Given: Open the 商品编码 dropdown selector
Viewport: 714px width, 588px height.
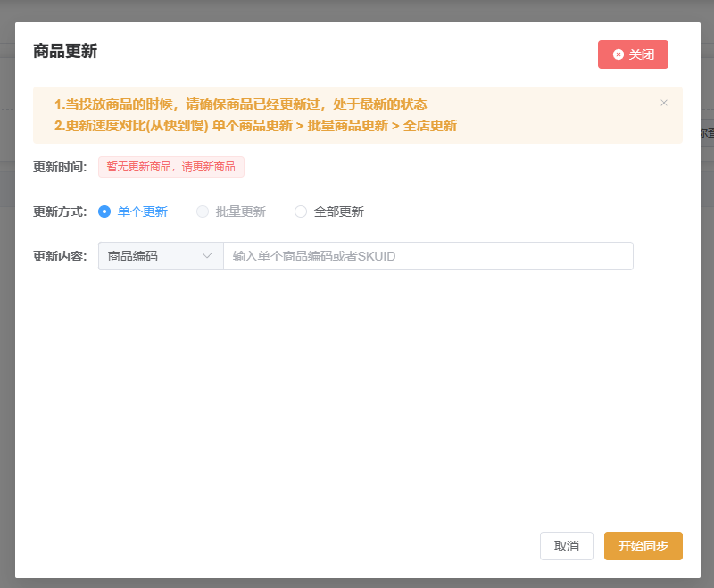Looking at the screenshot, I should (160, 256).
